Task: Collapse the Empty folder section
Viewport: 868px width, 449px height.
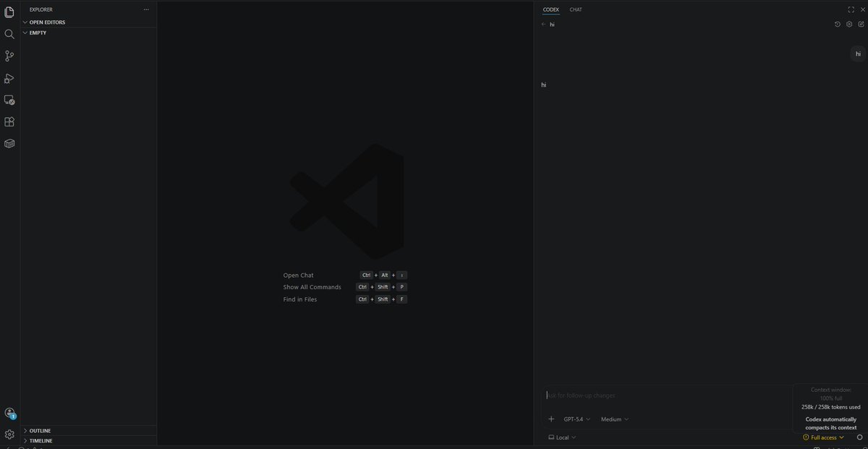Action: pos(88,33)
